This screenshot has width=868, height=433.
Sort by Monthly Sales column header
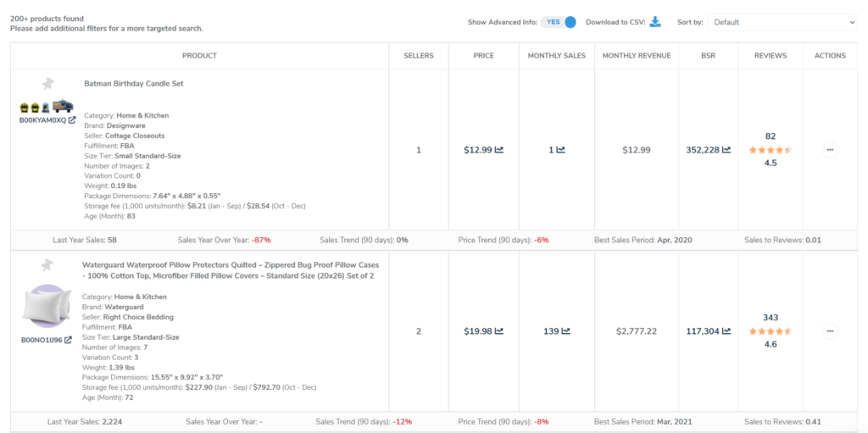[556, 56]
